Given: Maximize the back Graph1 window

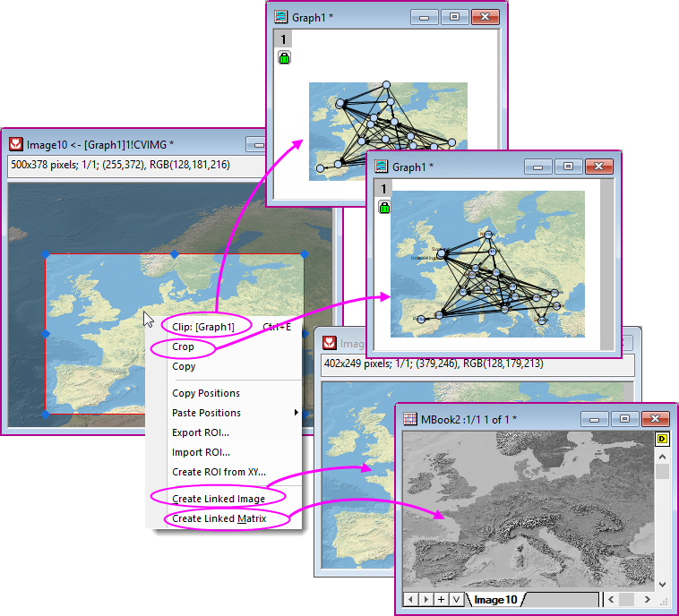Looking at the screenshot, I should point(454,17).
